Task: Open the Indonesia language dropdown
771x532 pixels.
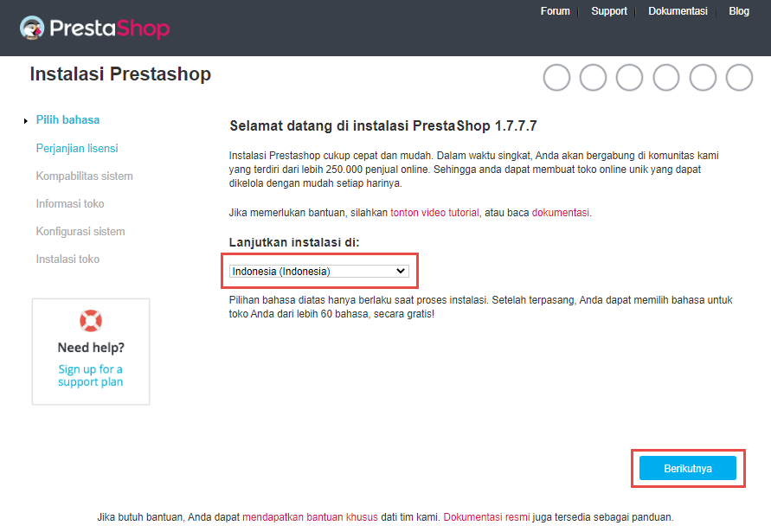Action: 319,271
